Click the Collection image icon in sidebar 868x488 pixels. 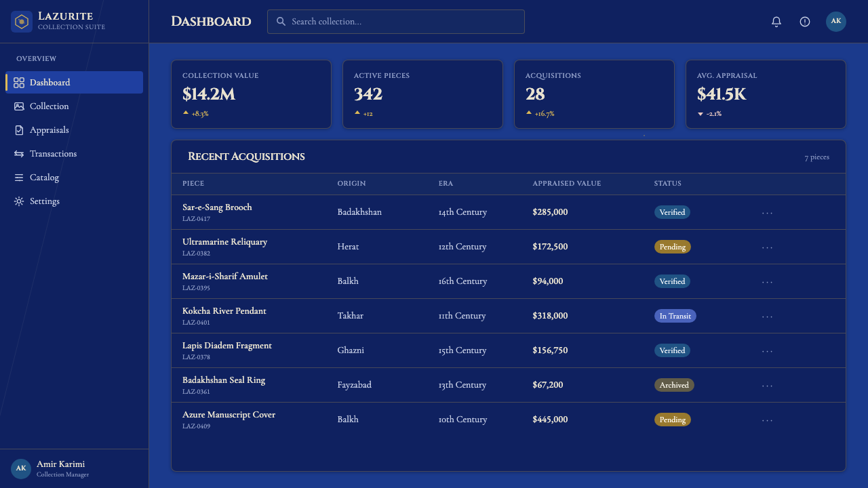tap(19, 106)
